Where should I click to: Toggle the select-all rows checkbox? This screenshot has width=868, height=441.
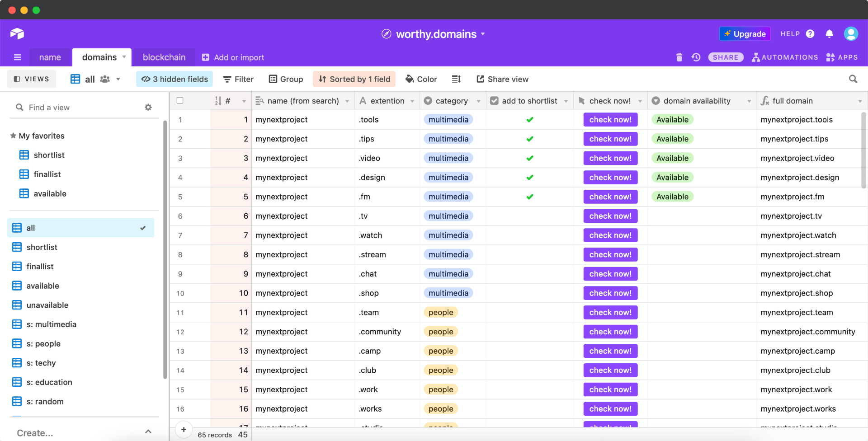click(x=180, y=101)
